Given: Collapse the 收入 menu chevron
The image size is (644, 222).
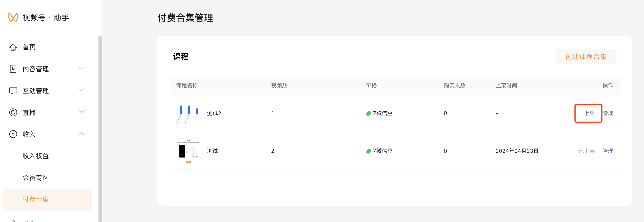Looking at the screenshot, I should (81, 134).
